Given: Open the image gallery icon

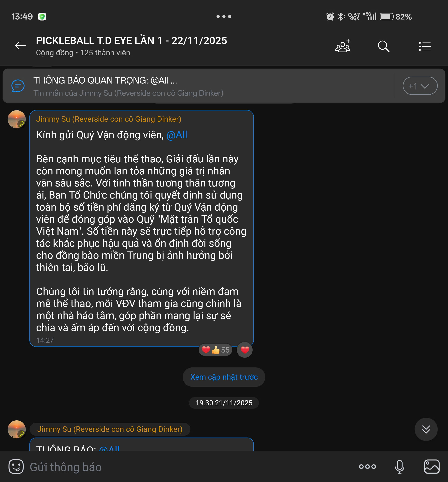Looking at the screenshot, I should coord(432,466).
